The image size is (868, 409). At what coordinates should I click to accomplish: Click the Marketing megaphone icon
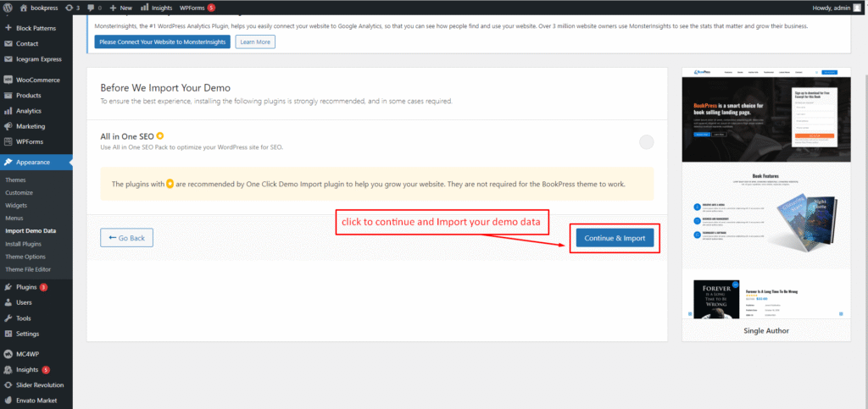(8, 126)
